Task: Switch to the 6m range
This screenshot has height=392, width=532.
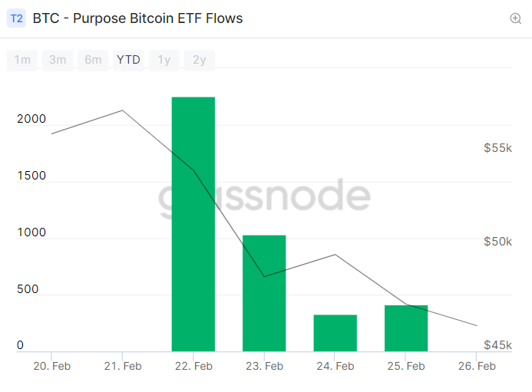Action: [93, 60]
